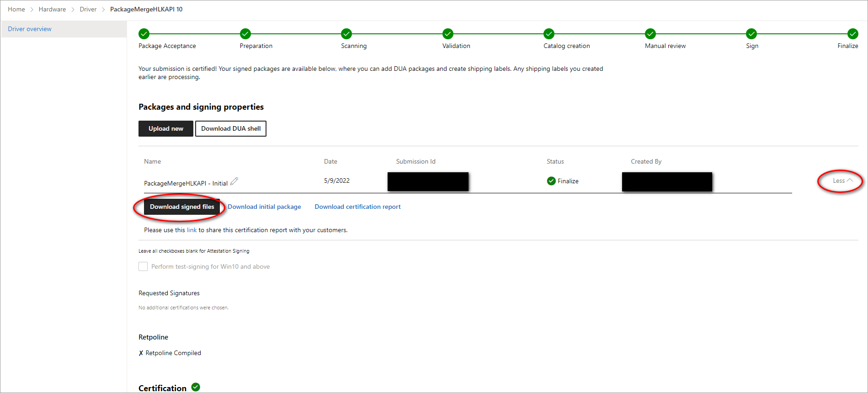Image resolution: width=868 pixels, height=393 pixels.
Task: Open Driver overview in the sidebar
Action: coord(30,29)
